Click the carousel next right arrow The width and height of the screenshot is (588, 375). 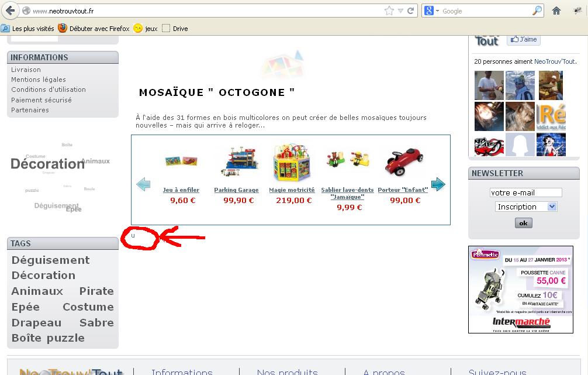pos(438,184)
